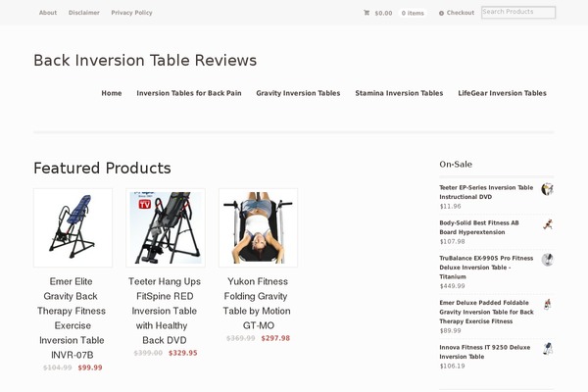Image resolution: width=588 pixels, height=392 pixels.
Task: Open TruBalance EX-9905 small thumbnail
Action: point(548,260)
